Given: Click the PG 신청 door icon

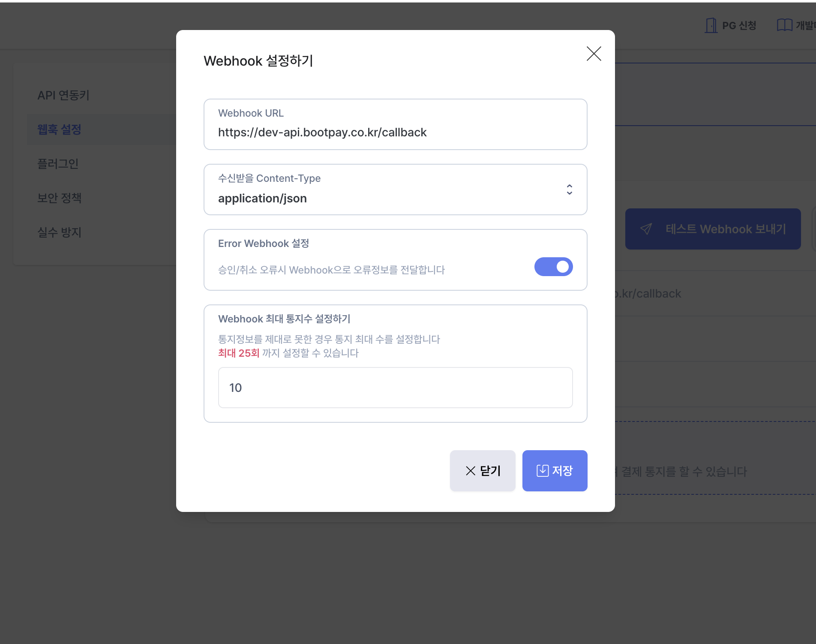Looking at the screenshot, I should pos(711,26).
